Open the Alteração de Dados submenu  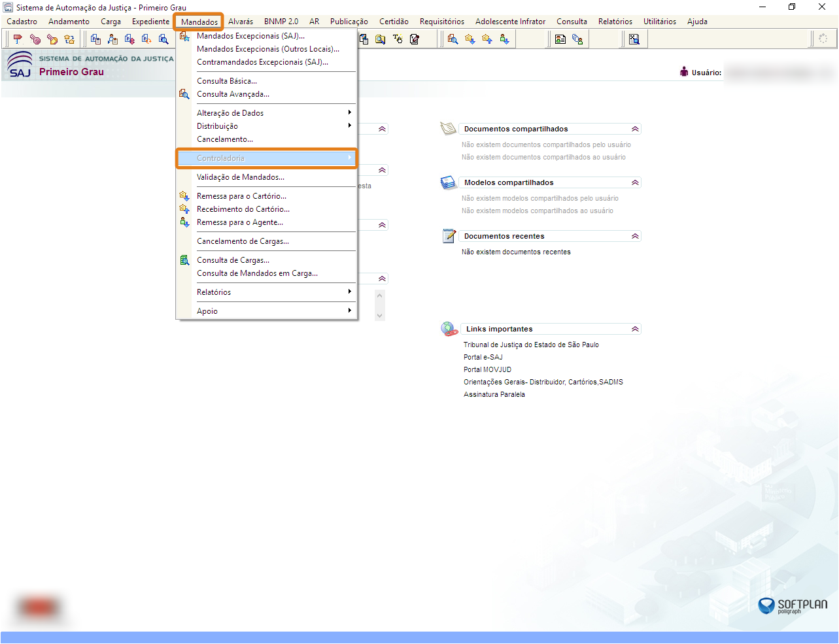(267, 113)
